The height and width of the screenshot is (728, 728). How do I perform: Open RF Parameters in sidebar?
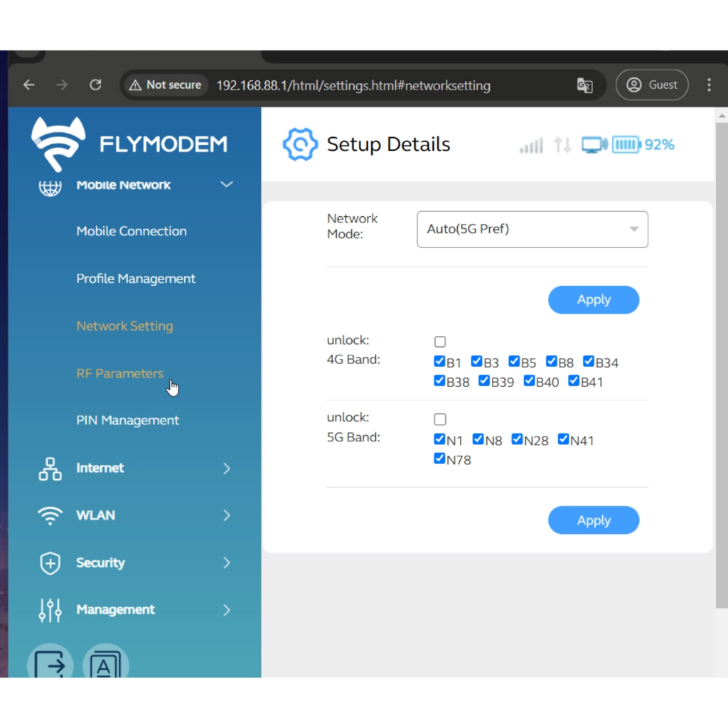click(120, 374)
